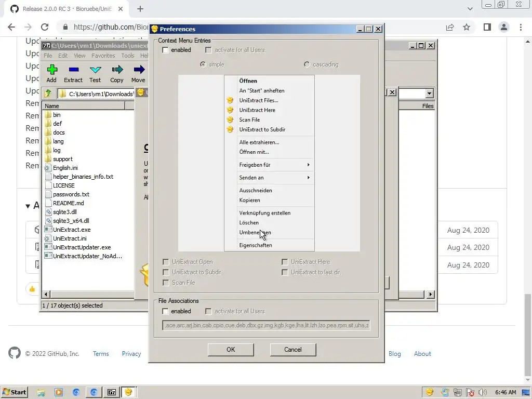Screen dimensions: 532x399
Task: Click the taskbar clock showing 6:46 AM
Action: [506, 393]
